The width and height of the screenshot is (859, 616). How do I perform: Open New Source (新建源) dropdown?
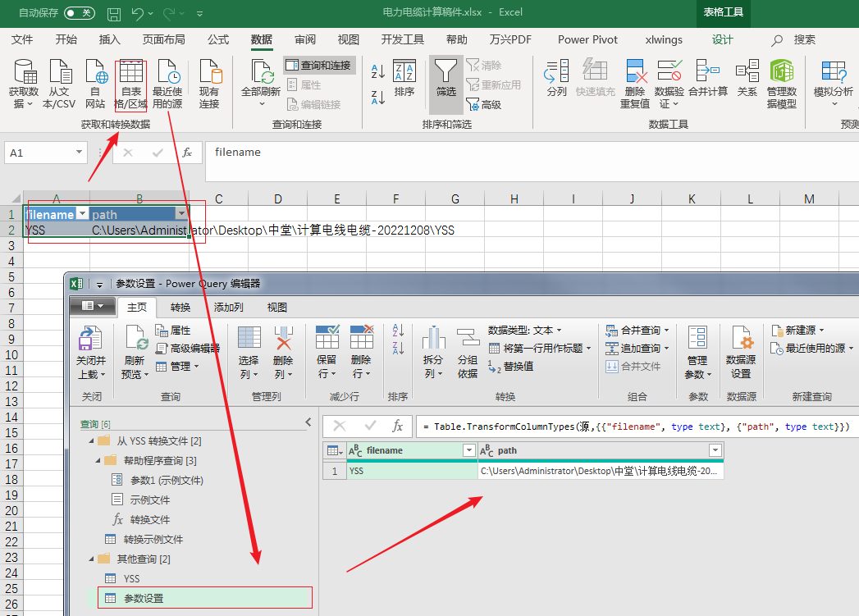tap(797, 331)
